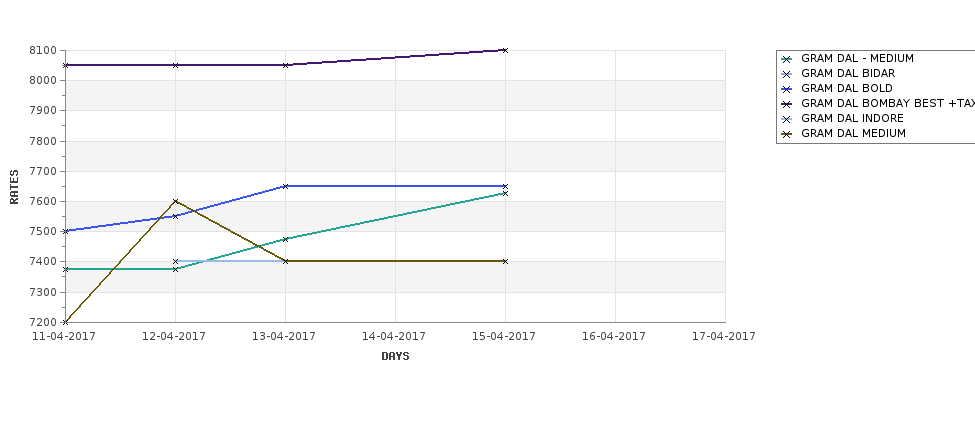Click the GRAM DAL INDORE legend marker
The height and width of the screenshot is (429, 975).
click(787, 119)
